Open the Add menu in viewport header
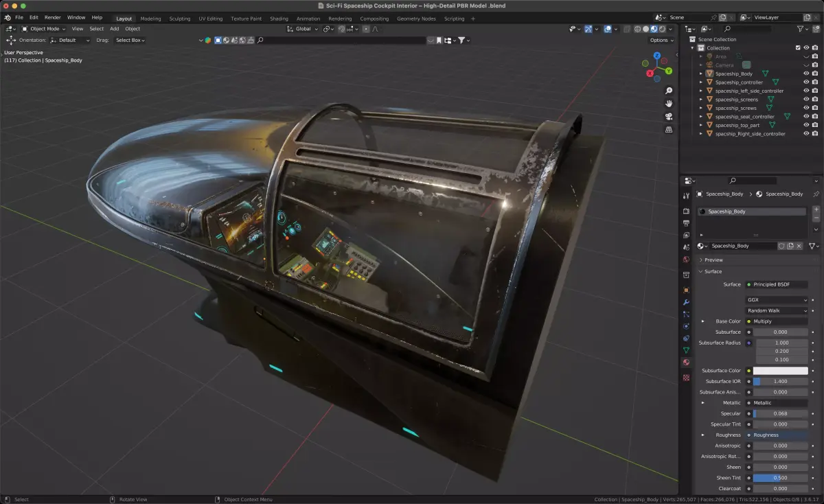The width and height of the screenshot is (824, 504). click(114, 29)
